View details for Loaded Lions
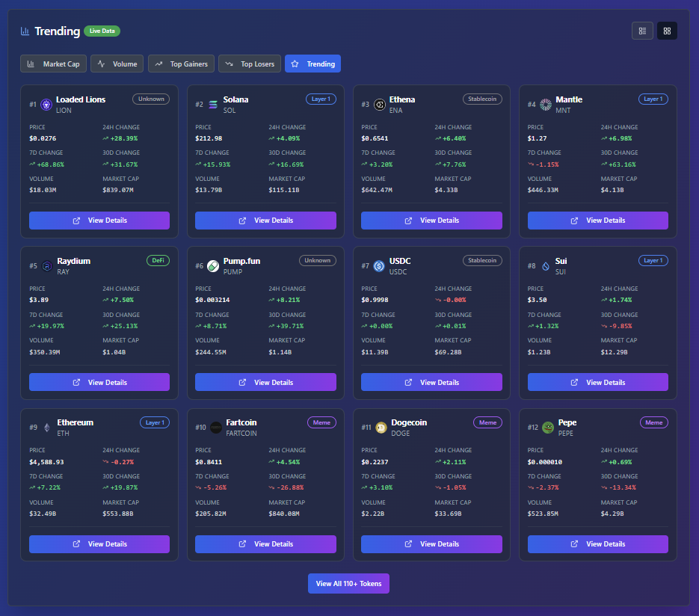The height and width of the screenshot is (616, 699). pos(99,221)
